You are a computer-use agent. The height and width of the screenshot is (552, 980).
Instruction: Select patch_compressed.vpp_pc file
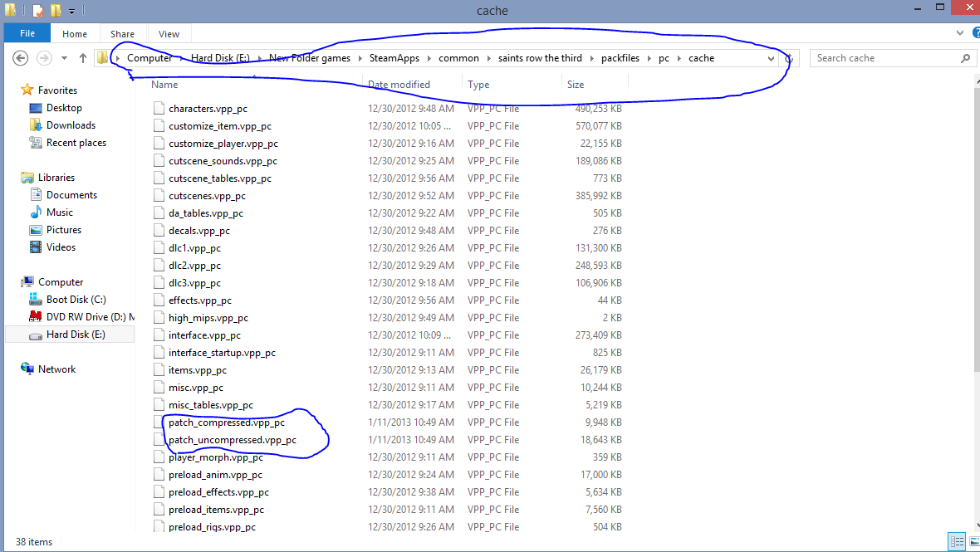click(x=226, y=423)
